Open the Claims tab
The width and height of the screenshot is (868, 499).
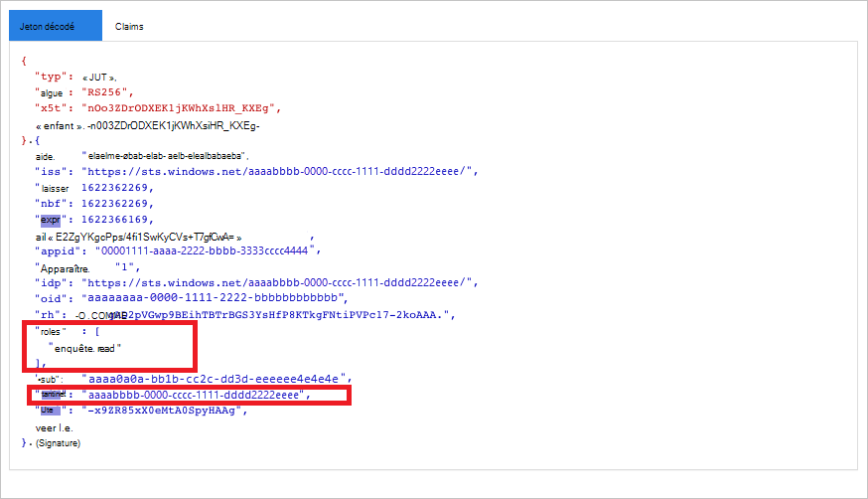point(129,26)
